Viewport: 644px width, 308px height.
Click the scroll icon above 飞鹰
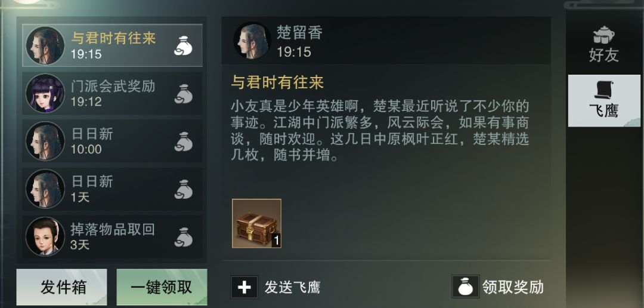coord(603,89)
